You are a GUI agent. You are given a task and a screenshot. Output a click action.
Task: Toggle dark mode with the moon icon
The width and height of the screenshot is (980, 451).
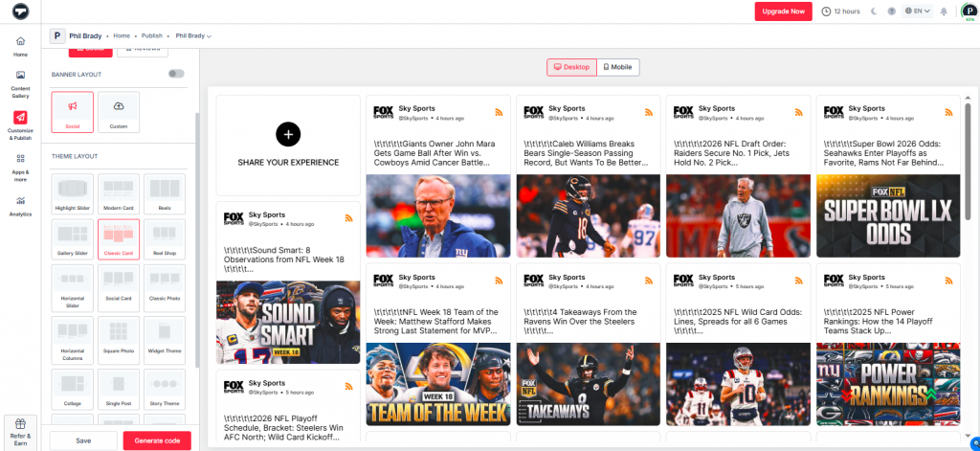pyautogui.click(x=874, y=11)
